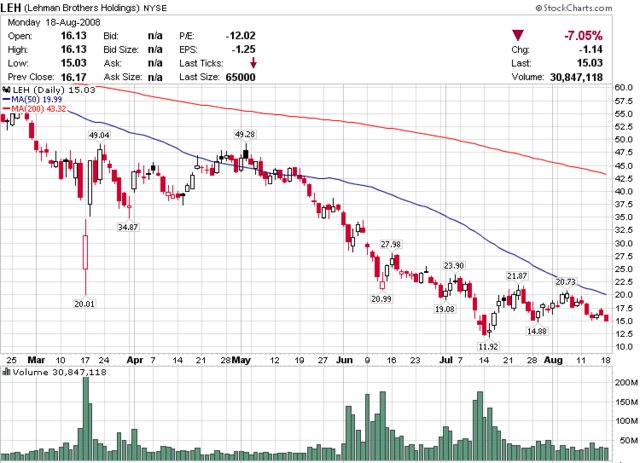Click the May month axis label
This screenshot has width=640, height=463.
pyautogui.click(x=241, y=360)
